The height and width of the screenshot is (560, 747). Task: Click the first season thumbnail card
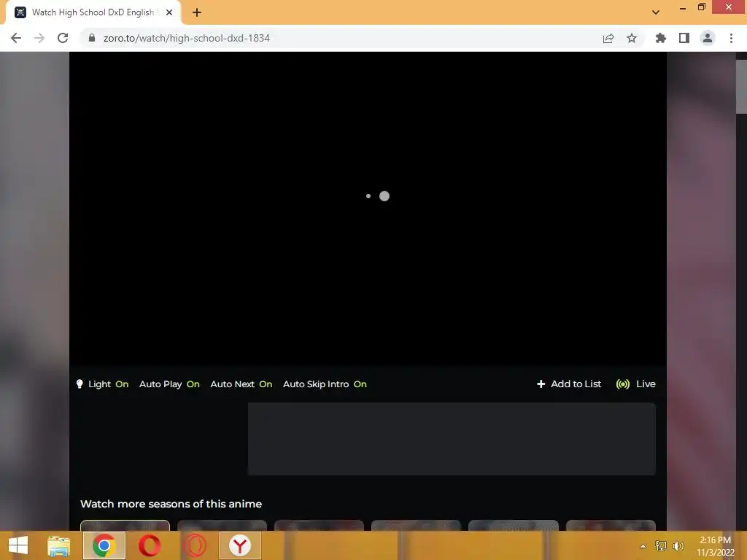click(125, 525)
